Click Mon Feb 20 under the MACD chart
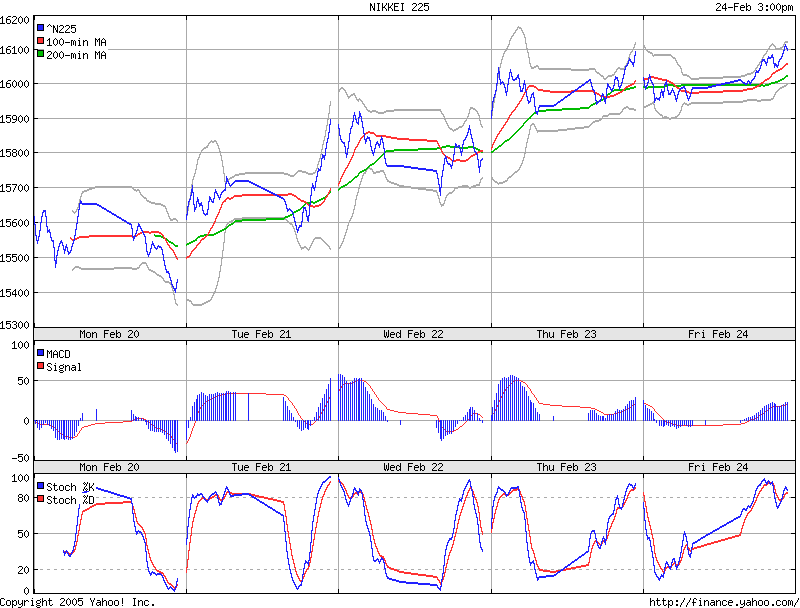Viewport: 800px width, 608px height. pyautogui.click(x=109, y=467)
